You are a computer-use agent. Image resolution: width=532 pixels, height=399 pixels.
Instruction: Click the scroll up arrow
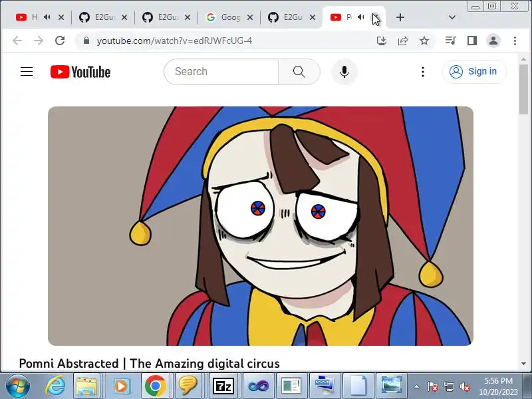tap(524, 59)
